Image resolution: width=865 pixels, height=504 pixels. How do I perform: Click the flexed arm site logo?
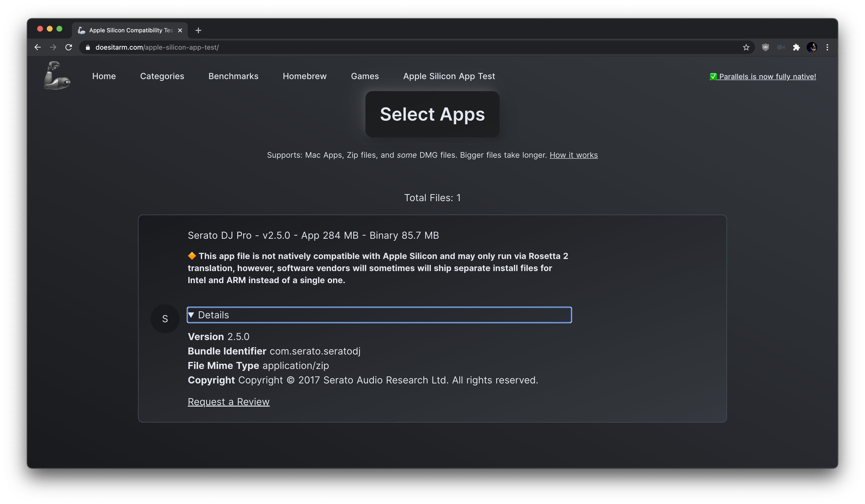click(57, 76)
